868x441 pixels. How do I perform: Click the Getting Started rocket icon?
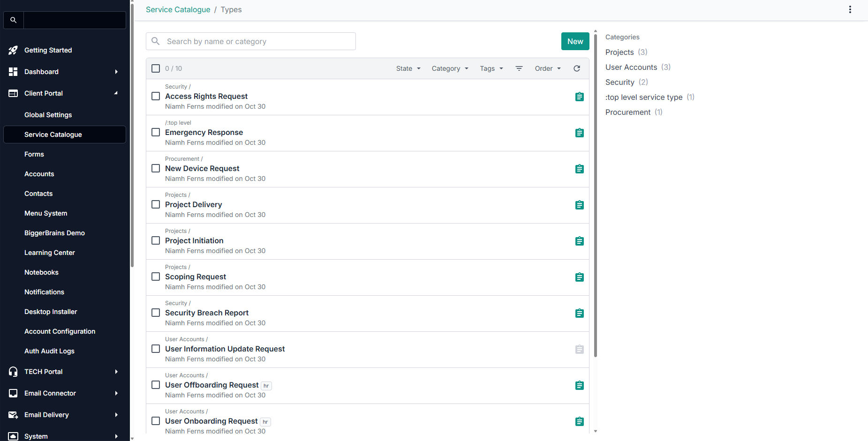click(x=13, y=50)
